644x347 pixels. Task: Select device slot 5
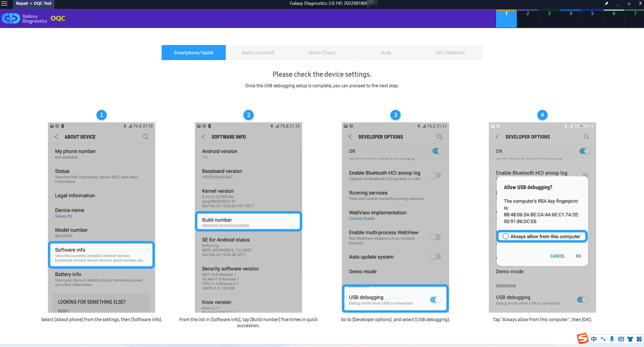592,19
